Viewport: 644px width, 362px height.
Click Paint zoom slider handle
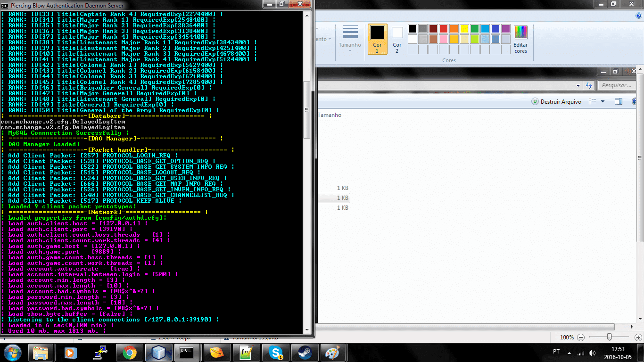click(x=610, y=337)
